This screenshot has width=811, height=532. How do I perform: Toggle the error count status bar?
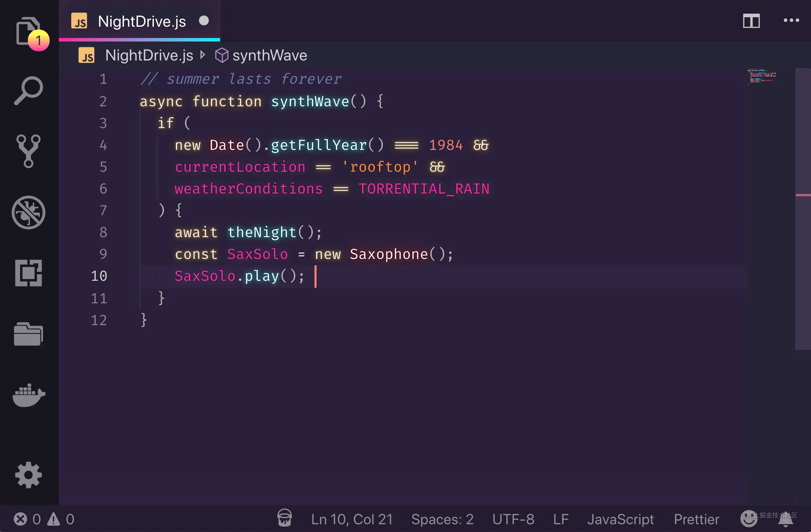pos(39,518)
